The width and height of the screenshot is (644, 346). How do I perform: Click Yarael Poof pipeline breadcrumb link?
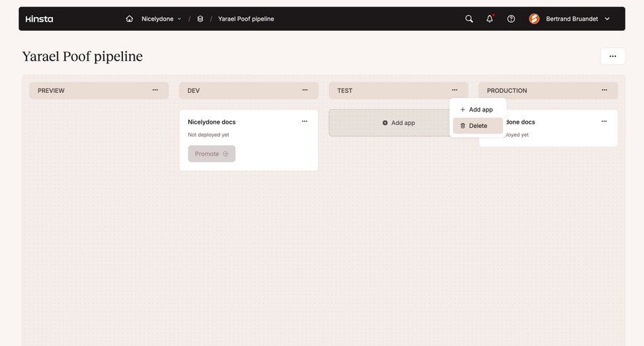coord(245,19)
